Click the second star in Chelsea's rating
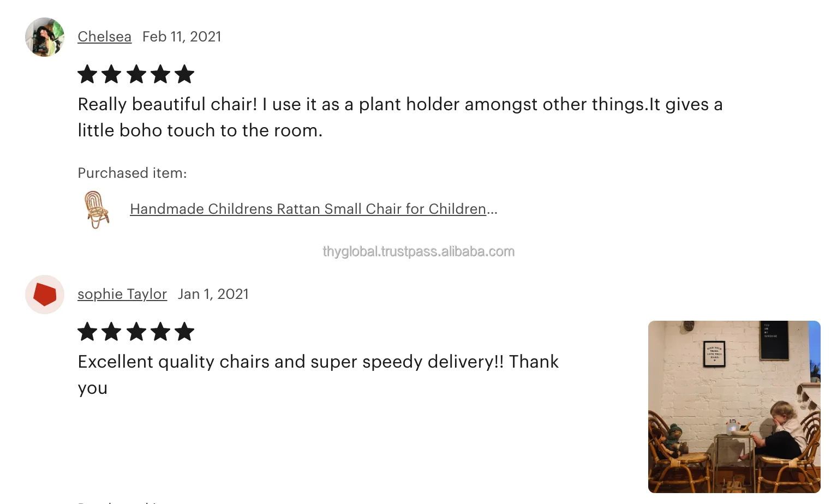This screenshot has height=504, width=837. tap(111, 74)
